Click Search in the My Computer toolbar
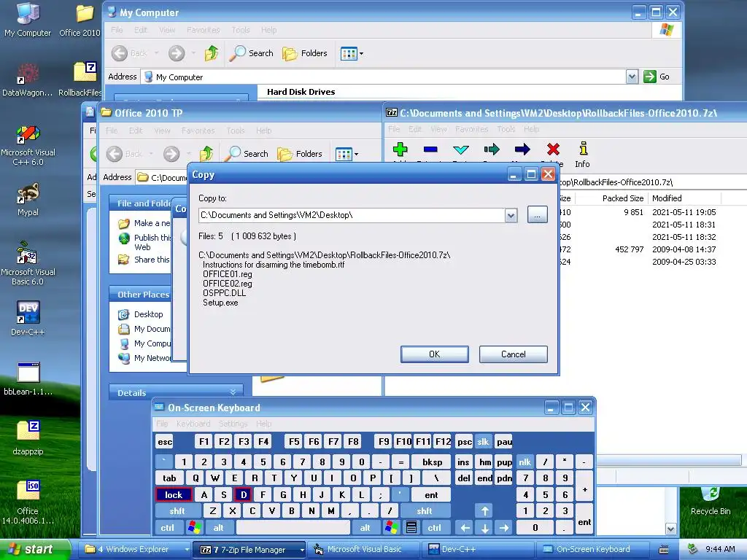Image resolution: width=747 pixels, height=560 pixels. pyautogui.click(x=251, y=53)
